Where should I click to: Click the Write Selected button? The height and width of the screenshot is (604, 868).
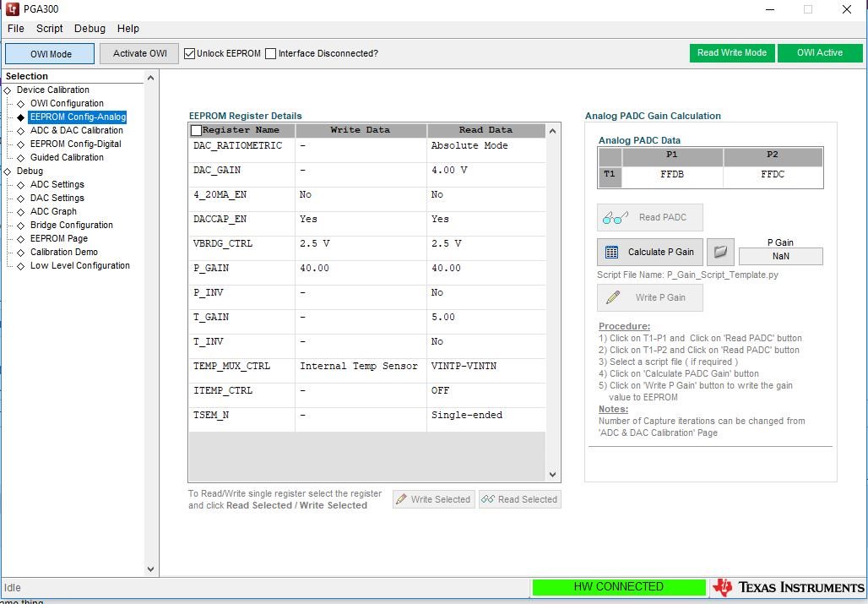pyautogui.click(x=433, y=499)
